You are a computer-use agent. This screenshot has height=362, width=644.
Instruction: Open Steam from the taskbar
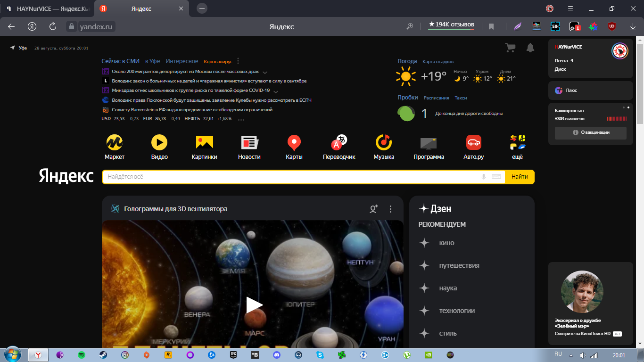point(102,355)
